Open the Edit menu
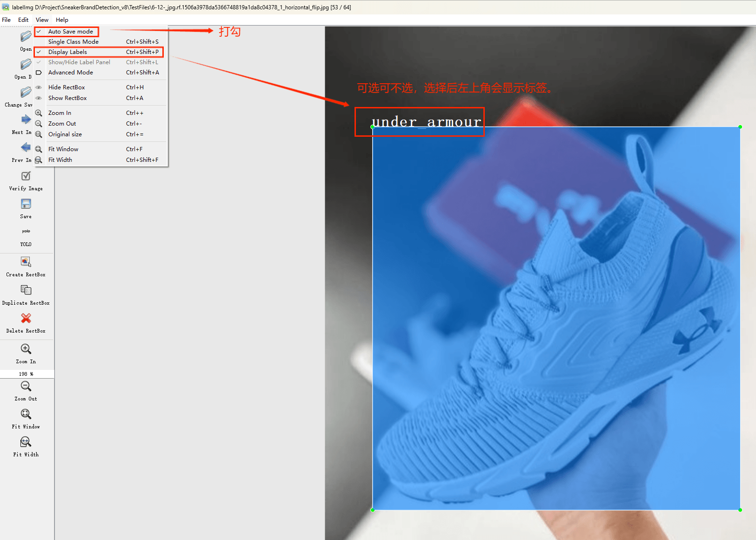Screen dimensions: 756x540 (23, 20)
